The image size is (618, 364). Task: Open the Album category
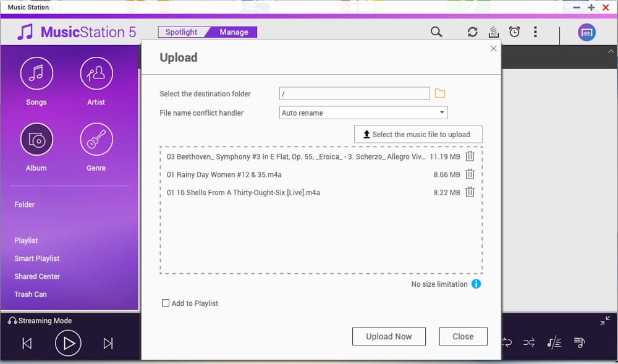[36, 140]
